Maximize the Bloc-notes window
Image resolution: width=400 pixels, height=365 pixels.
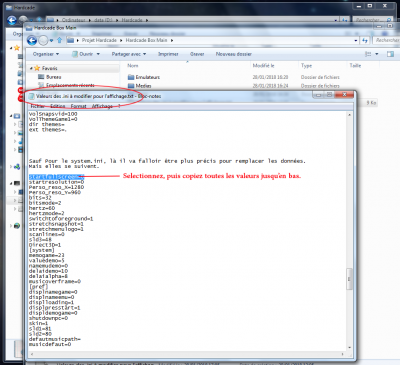pos(329,95)
